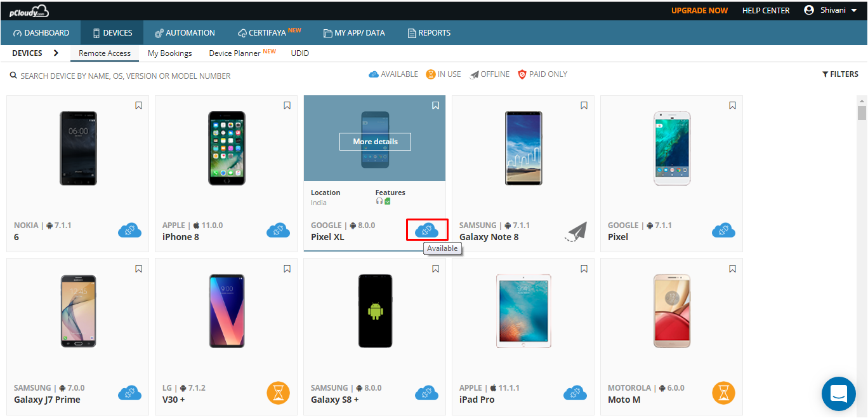Click the user avatar icon beside Shivani

[809, 10]
